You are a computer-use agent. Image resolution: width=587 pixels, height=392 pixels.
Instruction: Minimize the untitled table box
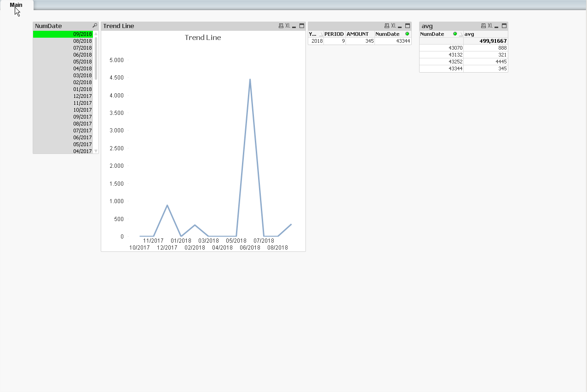(400, 26)
